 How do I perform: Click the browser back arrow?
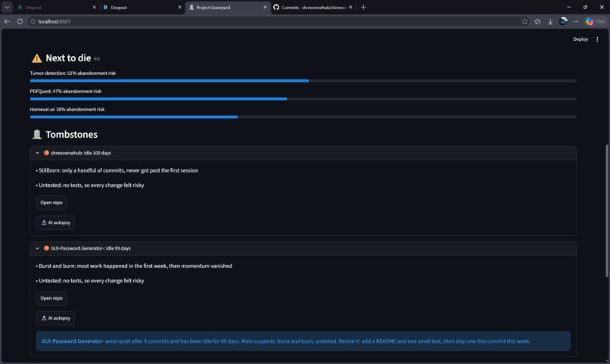7,21
